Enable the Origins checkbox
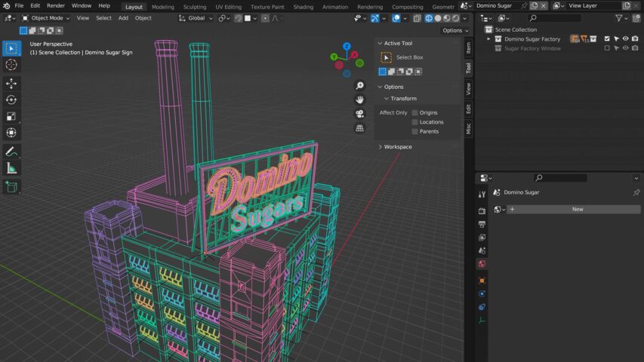The width and height of the screenshot is (644, 362). click(x=414, y=112)
